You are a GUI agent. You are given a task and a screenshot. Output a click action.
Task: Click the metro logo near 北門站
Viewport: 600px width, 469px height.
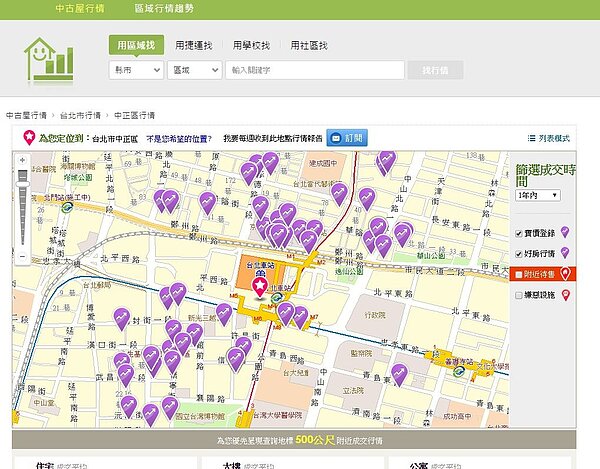tap(68, 207)
